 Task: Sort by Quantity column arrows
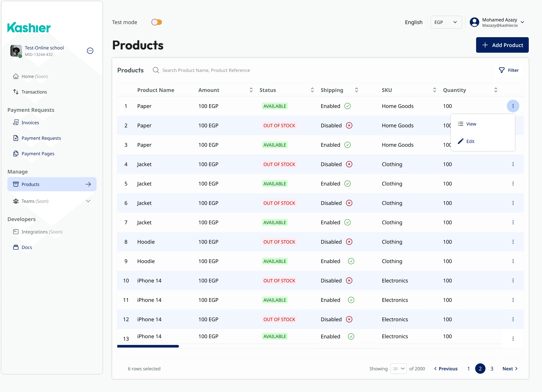click(x=496, y=90)
